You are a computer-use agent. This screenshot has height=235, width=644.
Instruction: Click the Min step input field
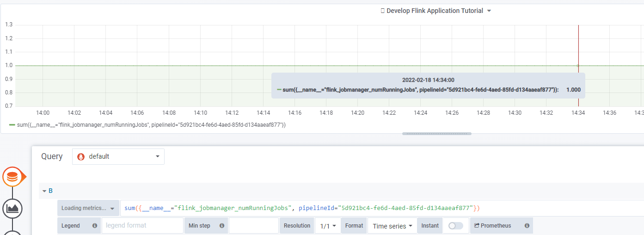pyautogui.click(x=254, y=226)
